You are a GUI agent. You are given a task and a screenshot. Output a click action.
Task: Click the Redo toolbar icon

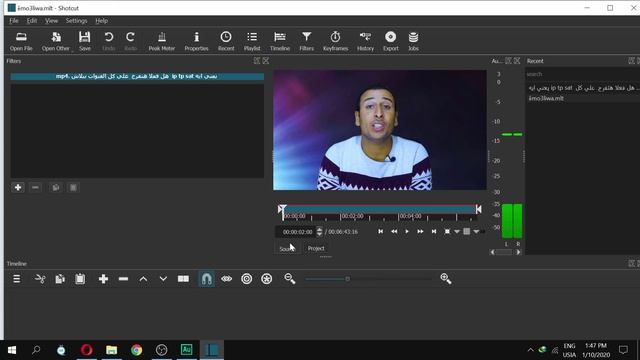tap(130, 41)
